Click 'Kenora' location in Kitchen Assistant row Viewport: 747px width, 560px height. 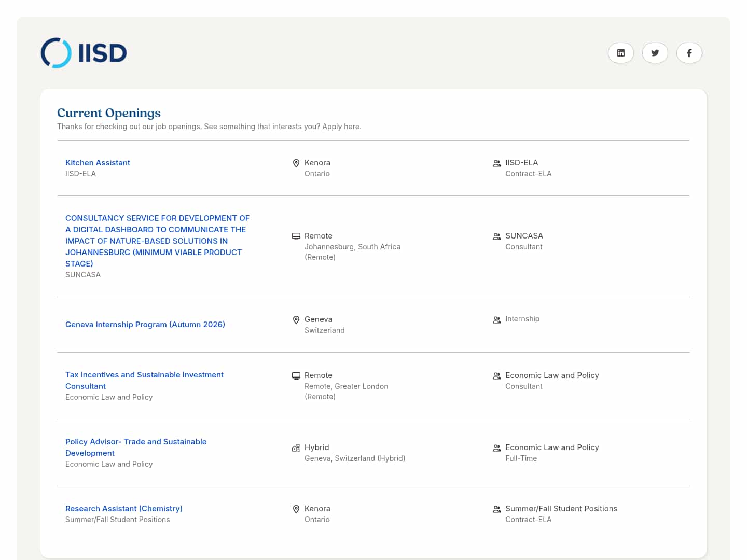(317, 163)
